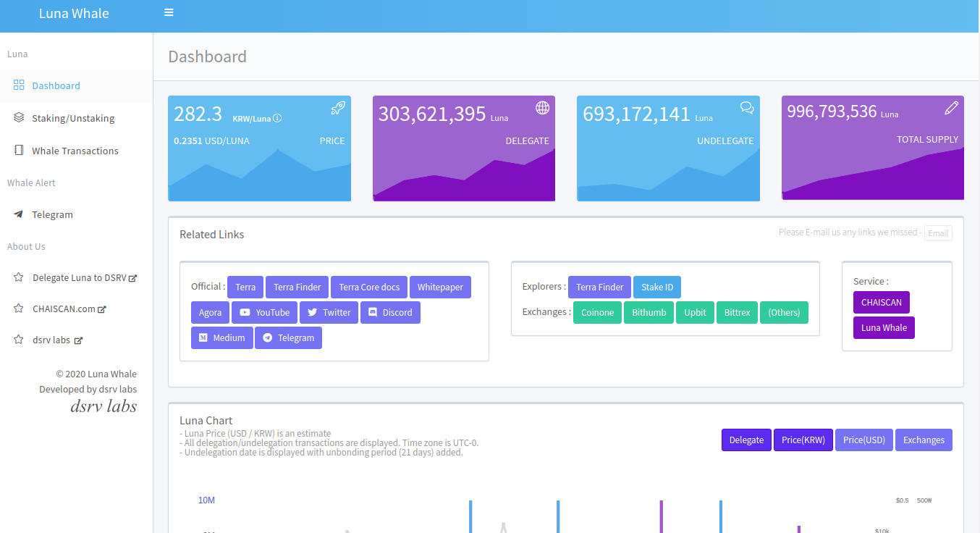
Task: Switch the chart to Price(USD) view
Action: 863,440
